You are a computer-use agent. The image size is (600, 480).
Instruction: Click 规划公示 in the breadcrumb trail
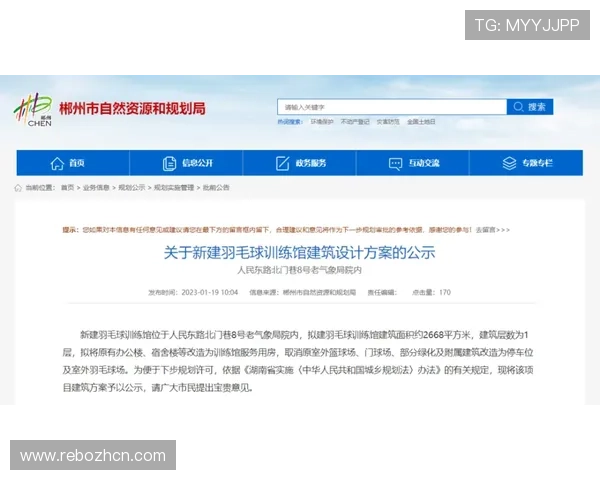pyautogui.click(x=132, y=188)
